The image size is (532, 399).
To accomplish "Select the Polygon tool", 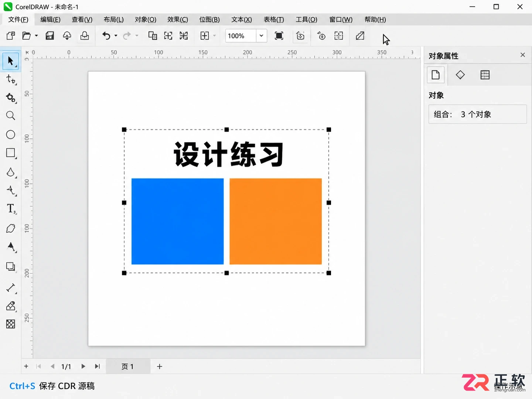I will [x=11, y=228].
